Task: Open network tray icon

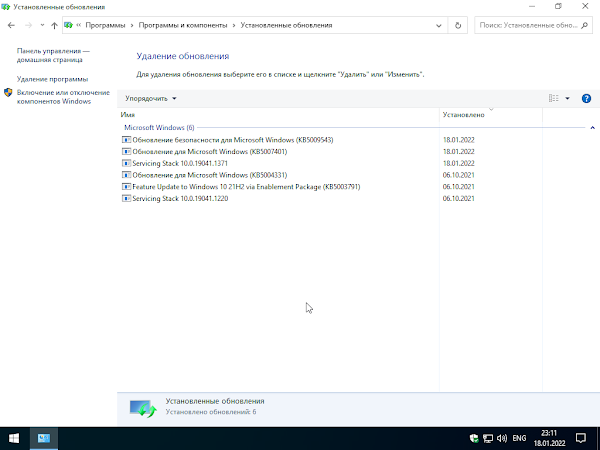Action: [x=488, y=438]
